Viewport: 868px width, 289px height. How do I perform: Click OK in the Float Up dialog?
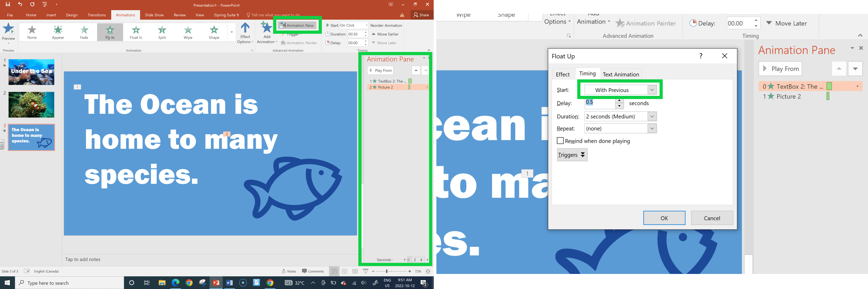tap(664, 218)
